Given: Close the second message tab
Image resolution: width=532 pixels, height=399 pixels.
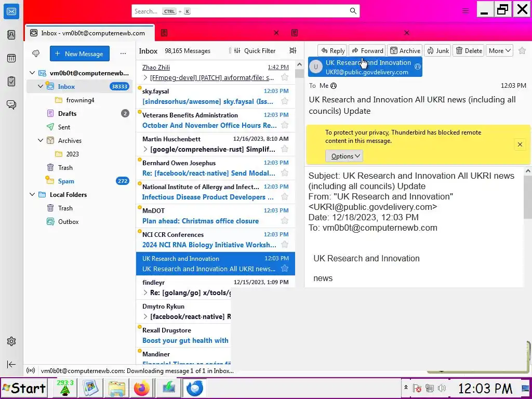Looking at the screenshot, I should point(276,33).
